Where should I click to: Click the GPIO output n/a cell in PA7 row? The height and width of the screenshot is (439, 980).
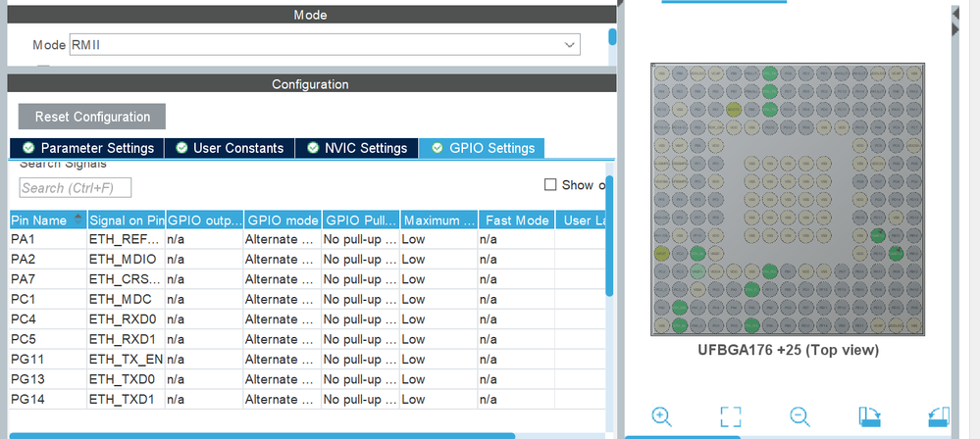(x=204, y=279)
